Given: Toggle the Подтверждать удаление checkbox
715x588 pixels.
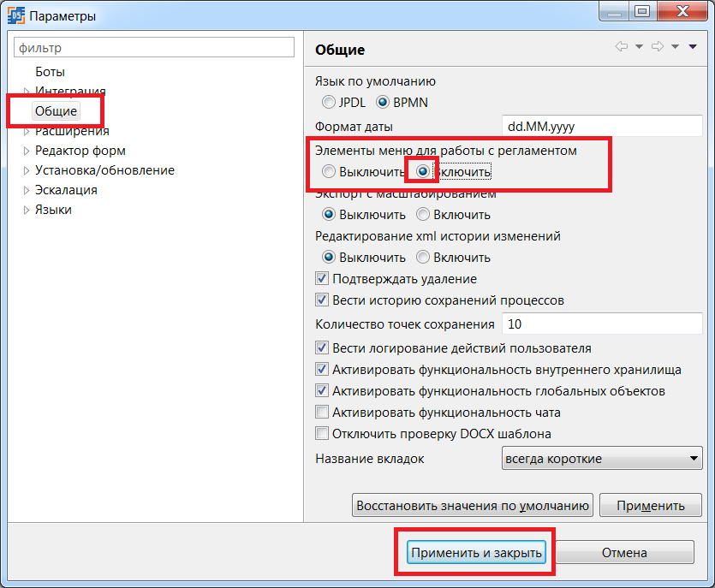Looking at the screenshot, I should click(x=322, y=278).
